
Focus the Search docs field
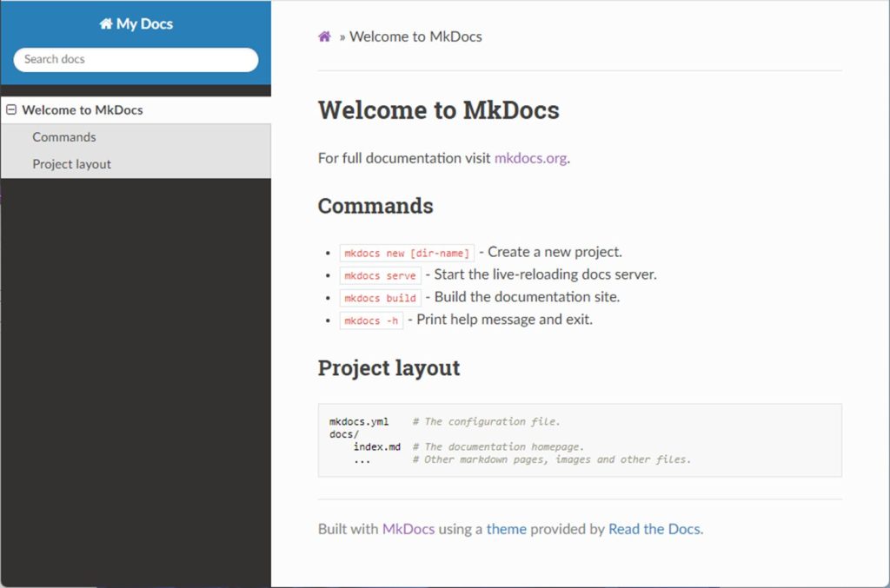[x=136, y=59]
